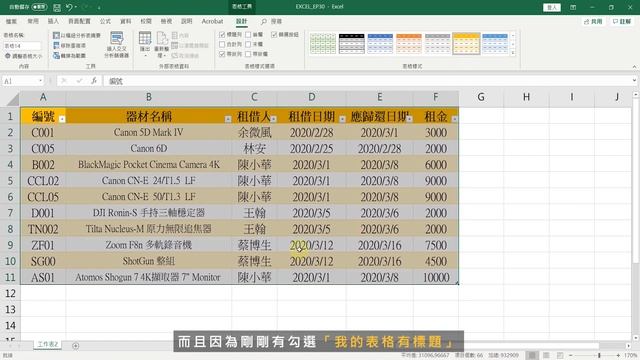Click the Insert Slicer icon

point(117,39)
